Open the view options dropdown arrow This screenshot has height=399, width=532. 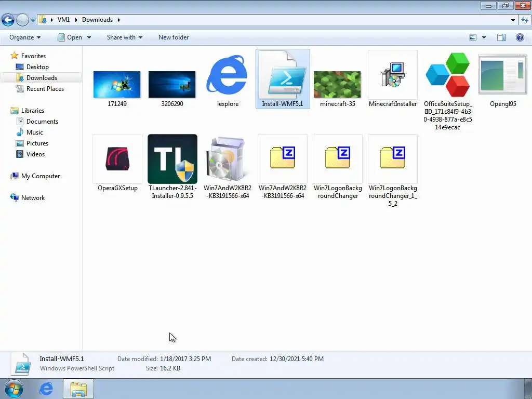point(484,37)
